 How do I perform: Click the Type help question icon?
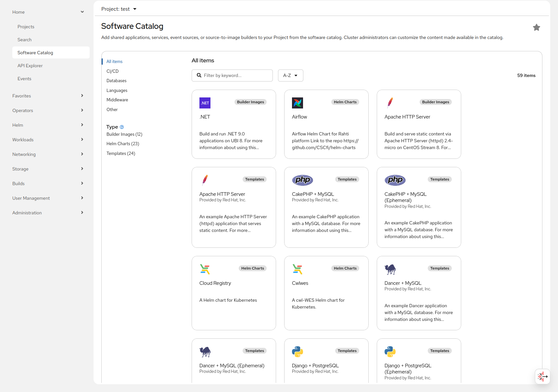(122, 127)
